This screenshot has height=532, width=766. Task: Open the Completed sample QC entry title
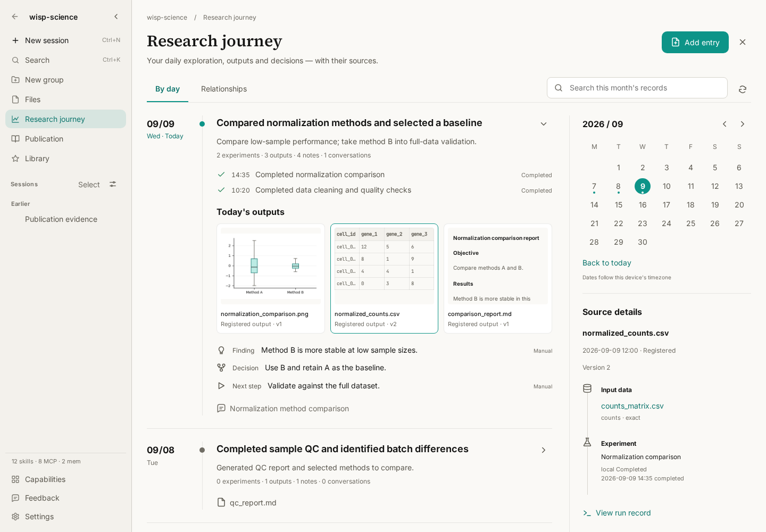[x=343, y=449]
